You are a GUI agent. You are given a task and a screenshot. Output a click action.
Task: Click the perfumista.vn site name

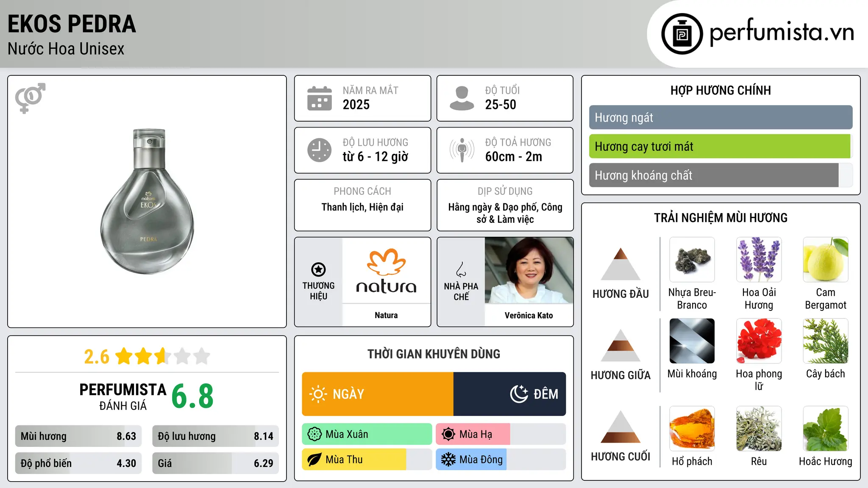(782, 33)
